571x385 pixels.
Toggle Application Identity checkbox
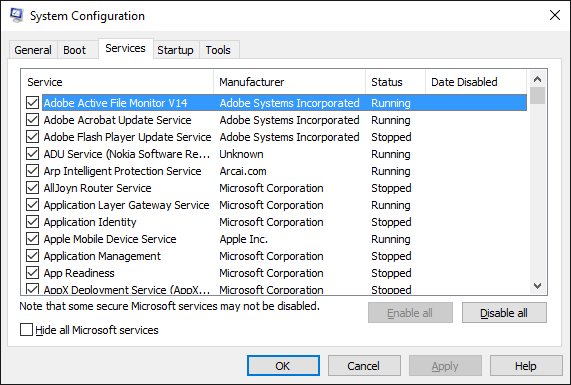pyautogui.click(x=32, y=222)
